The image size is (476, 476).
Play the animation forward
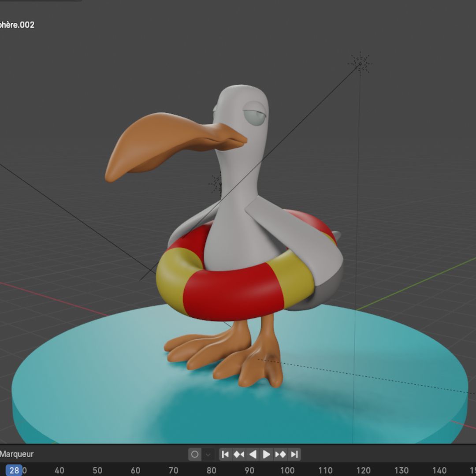[267, 454]
